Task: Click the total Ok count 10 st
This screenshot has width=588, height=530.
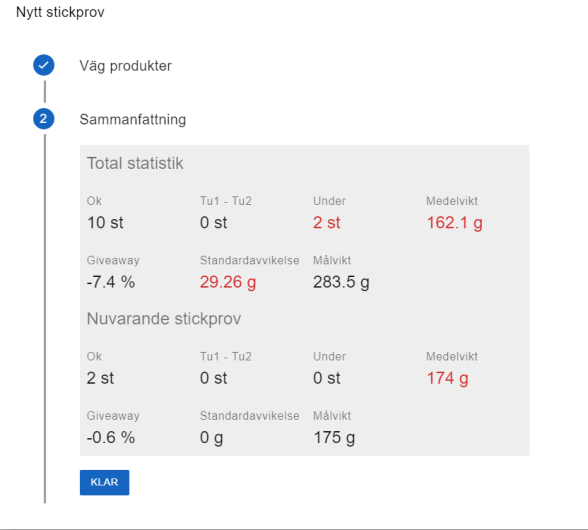Action: (x=105, y=223)
